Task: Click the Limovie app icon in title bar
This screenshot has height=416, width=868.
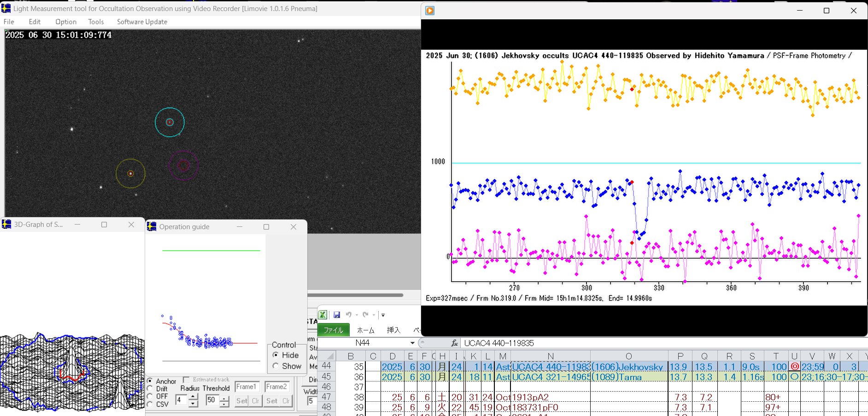Action: pos(6,8)
